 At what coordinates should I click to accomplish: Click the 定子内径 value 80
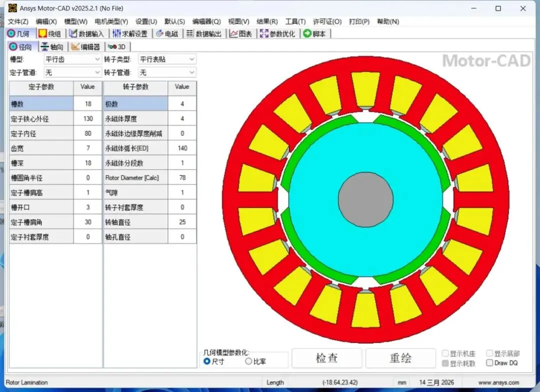tap(88, 133)
